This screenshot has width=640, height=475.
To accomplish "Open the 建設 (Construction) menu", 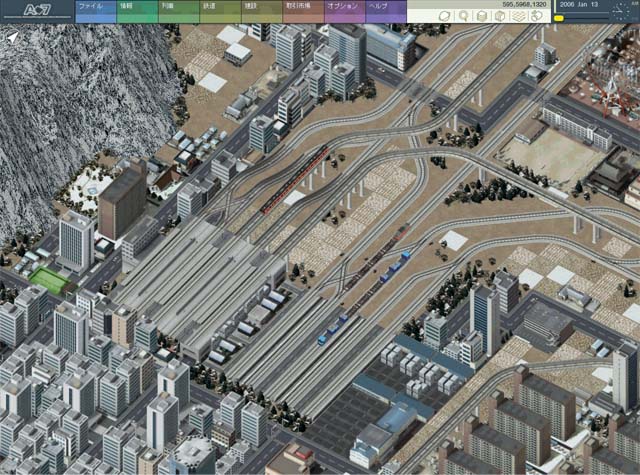I will coord(262,11).
